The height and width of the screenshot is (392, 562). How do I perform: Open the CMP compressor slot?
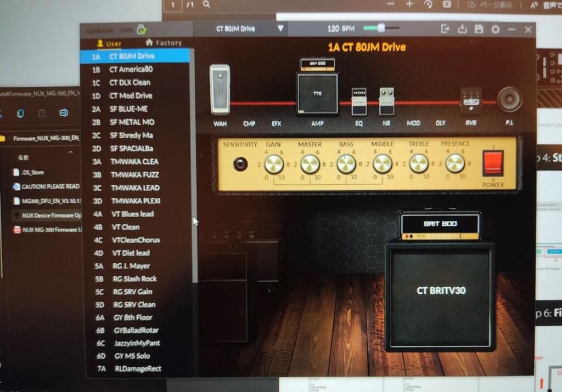(249, 123)
